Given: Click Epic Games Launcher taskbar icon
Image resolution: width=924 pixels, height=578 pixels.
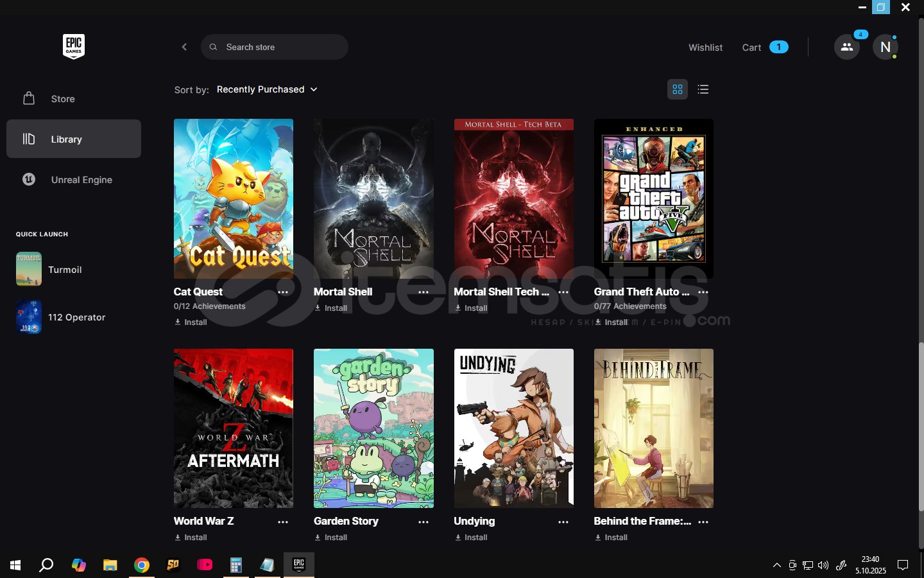Looking at the screenshot, I should tap(298, 565).
